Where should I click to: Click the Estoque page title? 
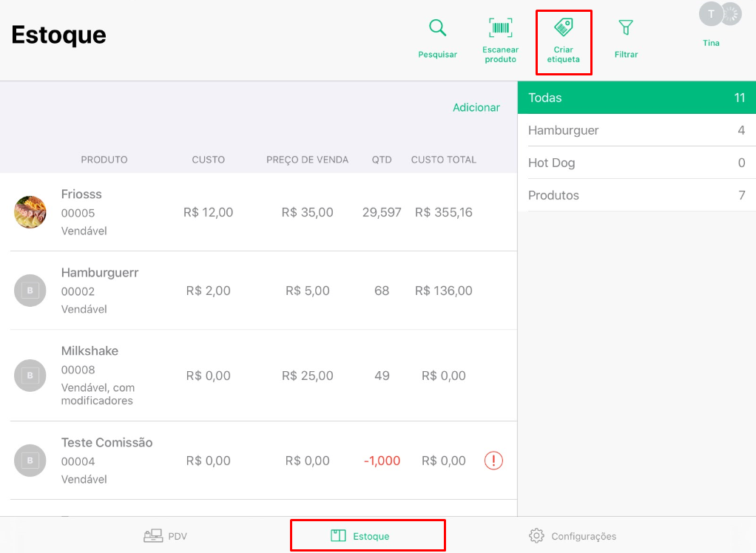[59, 35]
